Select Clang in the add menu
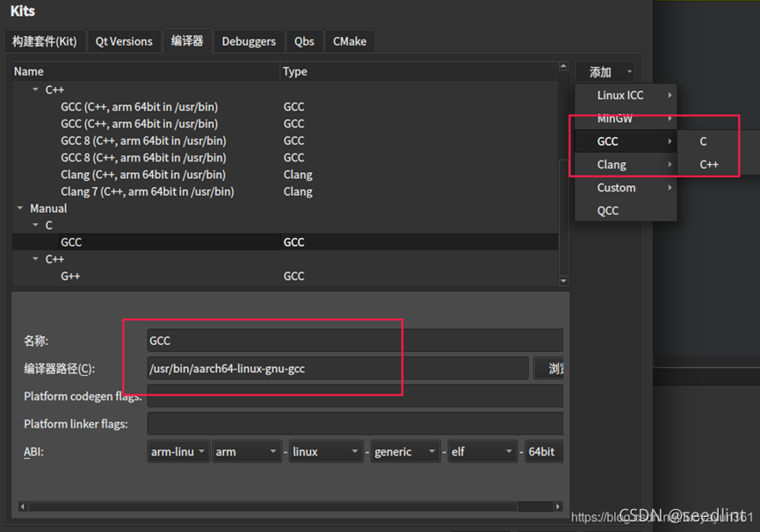The image size is (760, 532). [x=626, y=164]
